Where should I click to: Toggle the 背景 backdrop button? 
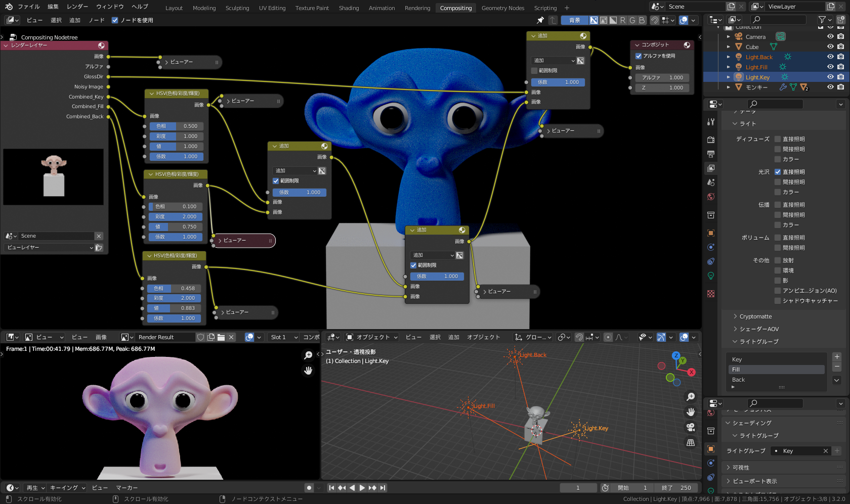click(575, 20)
